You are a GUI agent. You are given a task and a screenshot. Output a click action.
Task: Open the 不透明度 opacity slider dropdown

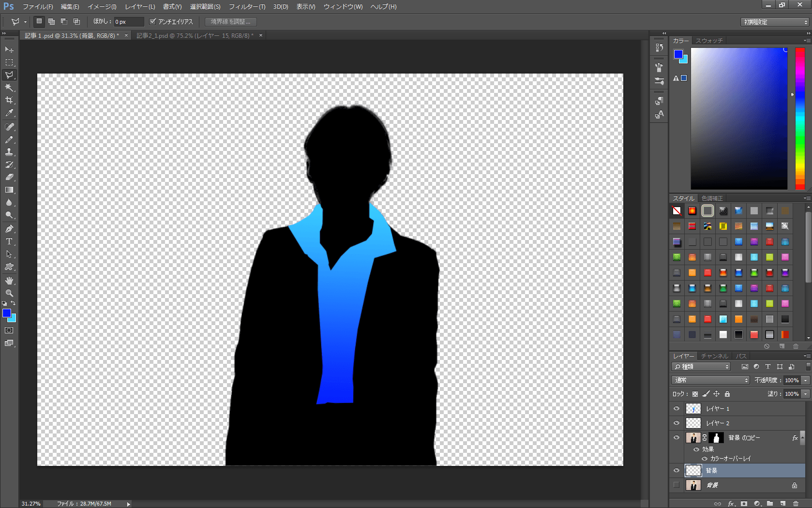coord(806,380)
